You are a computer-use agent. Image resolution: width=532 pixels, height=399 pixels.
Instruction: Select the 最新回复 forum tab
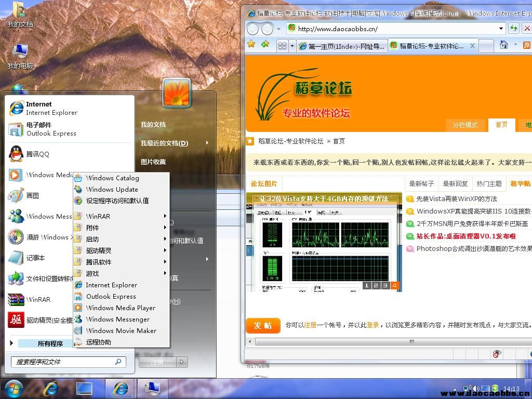pos(455,183)
